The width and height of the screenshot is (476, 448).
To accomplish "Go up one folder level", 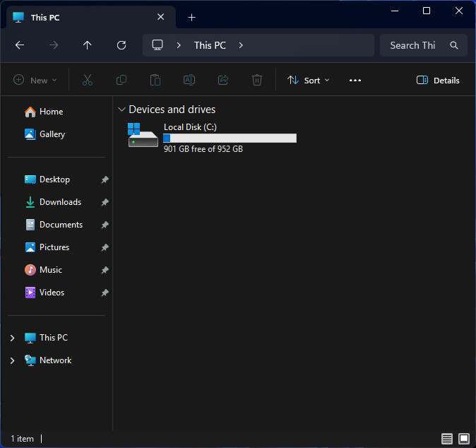I will [x=87, y=45].
